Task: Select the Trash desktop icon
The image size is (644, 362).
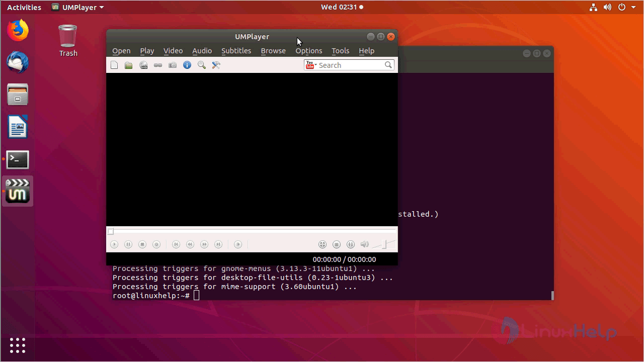Action: click(68, 41)
